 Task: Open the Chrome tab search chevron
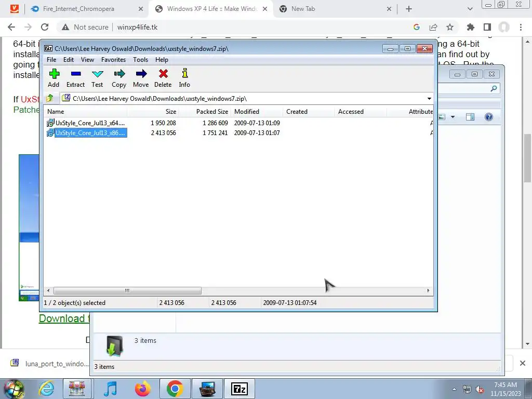coord(470,9)
